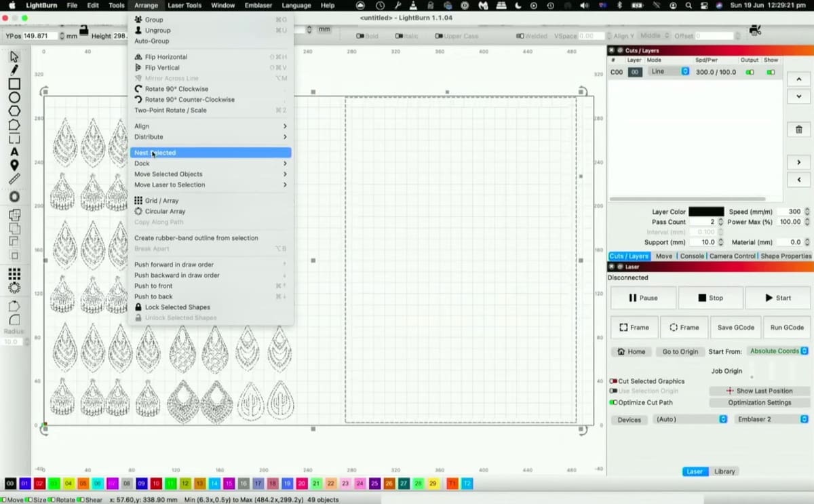Viewport: 814px width, 504px height.
Task: Choose the Ellipse drawing tool
Action: pyautogui.click(x=14, y=98)
